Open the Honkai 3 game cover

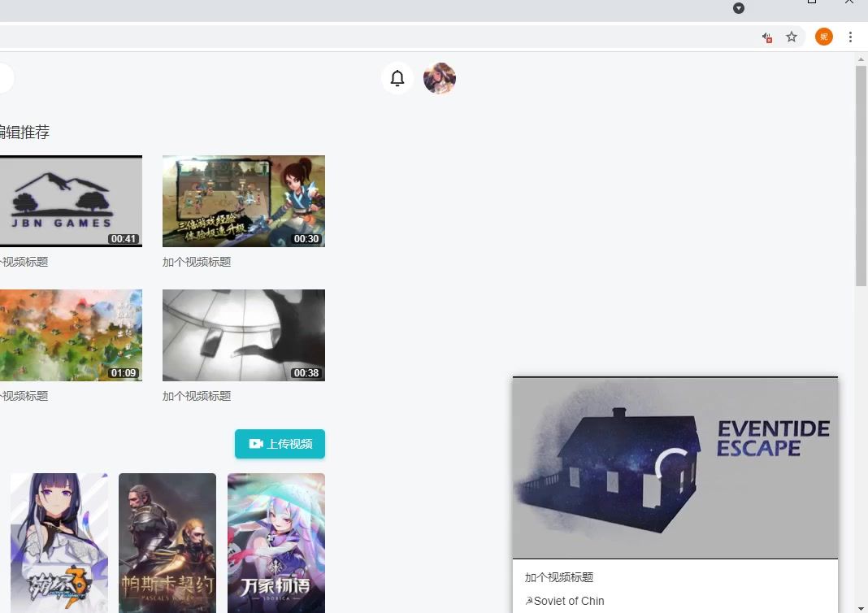click(59, 542)
